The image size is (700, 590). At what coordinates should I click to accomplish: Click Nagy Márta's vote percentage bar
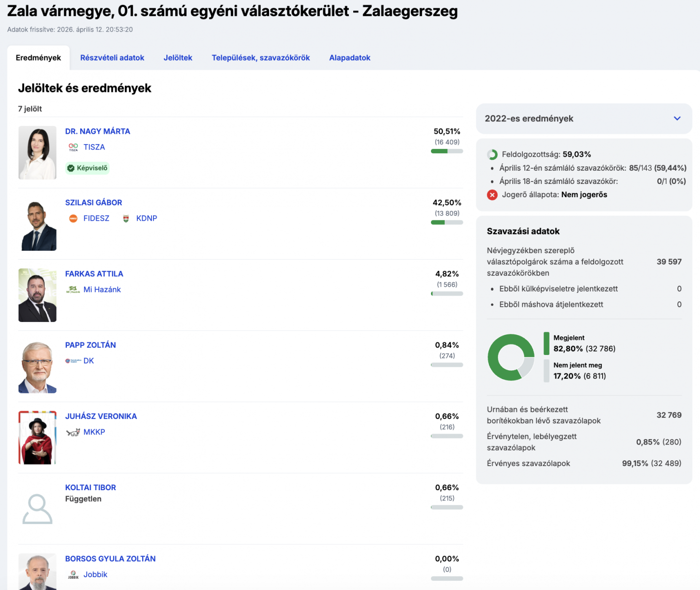tap(447, 151)
